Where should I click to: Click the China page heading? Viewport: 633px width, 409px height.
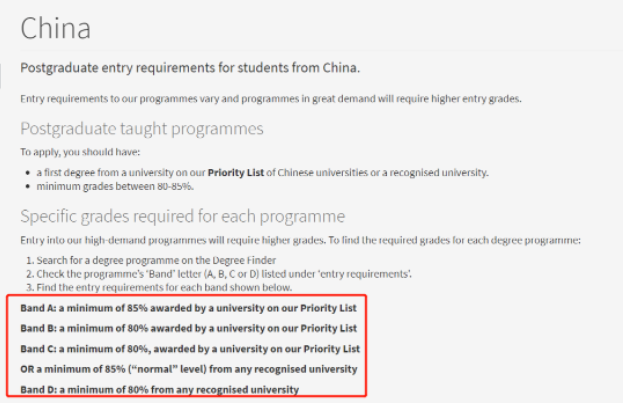56,28
